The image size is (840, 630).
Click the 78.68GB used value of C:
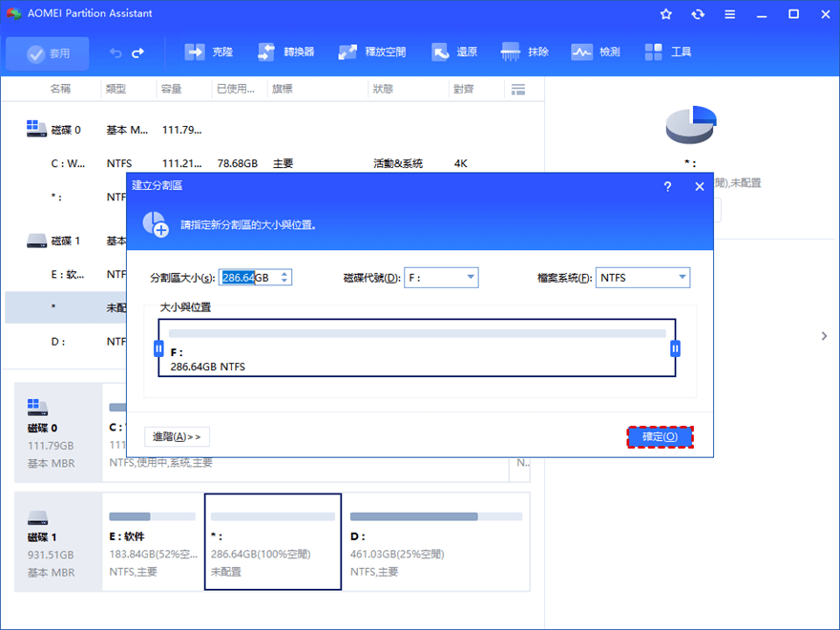[x=238, y=163]
